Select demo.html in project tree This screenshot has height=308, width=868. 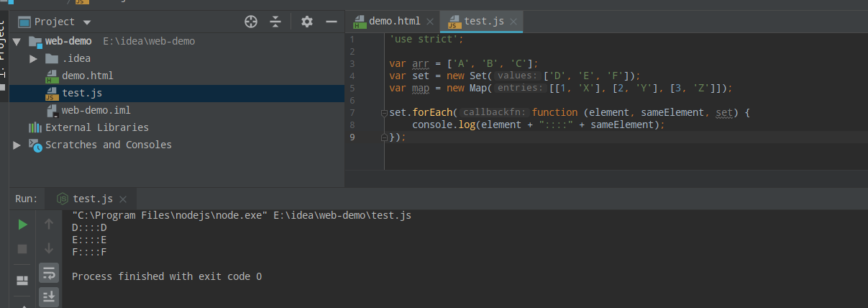(x=87, y=76)
